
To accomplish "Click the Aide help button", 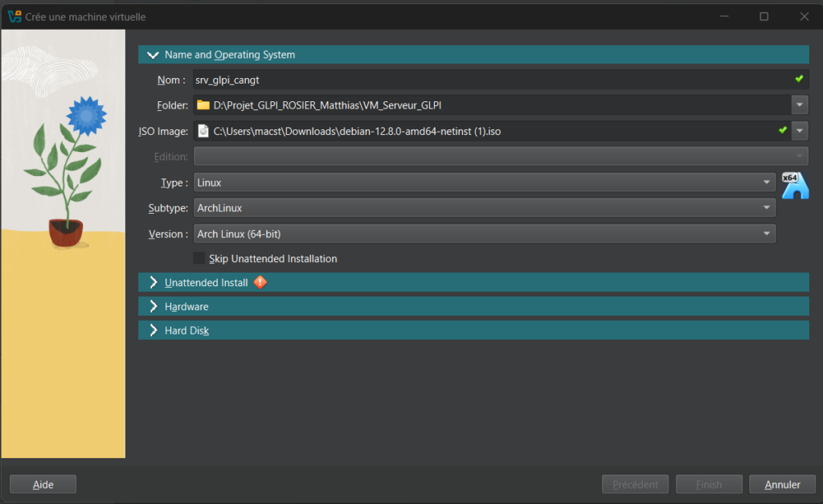I will pos(43,485).
